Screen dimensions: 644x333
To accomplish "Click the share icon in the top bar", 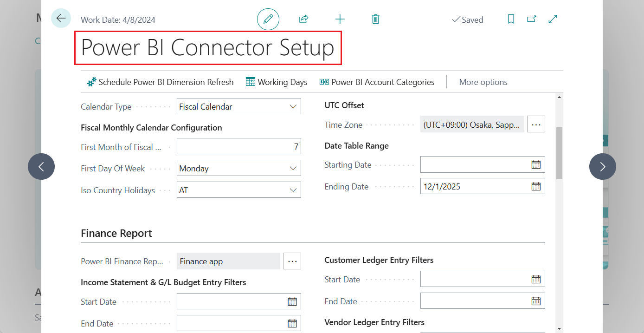I will [x=303, y=19].
